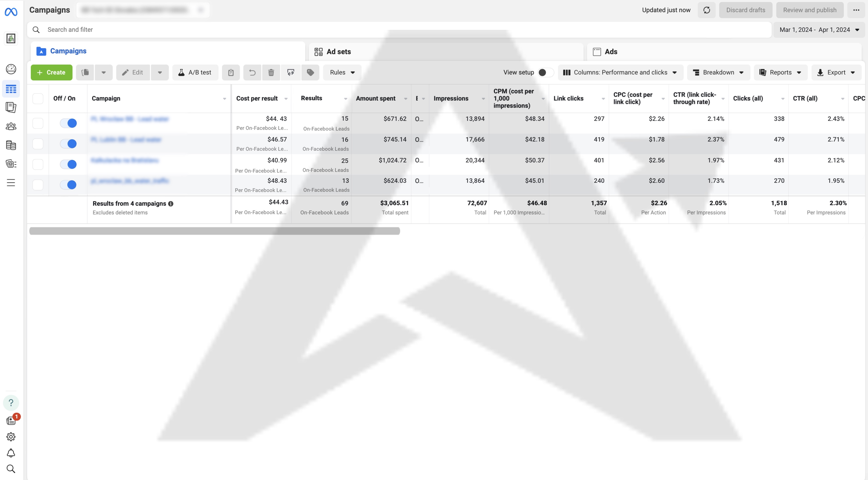Turn off campaign with 16 results
The image size is (868, 480).
tap(68, 144)
